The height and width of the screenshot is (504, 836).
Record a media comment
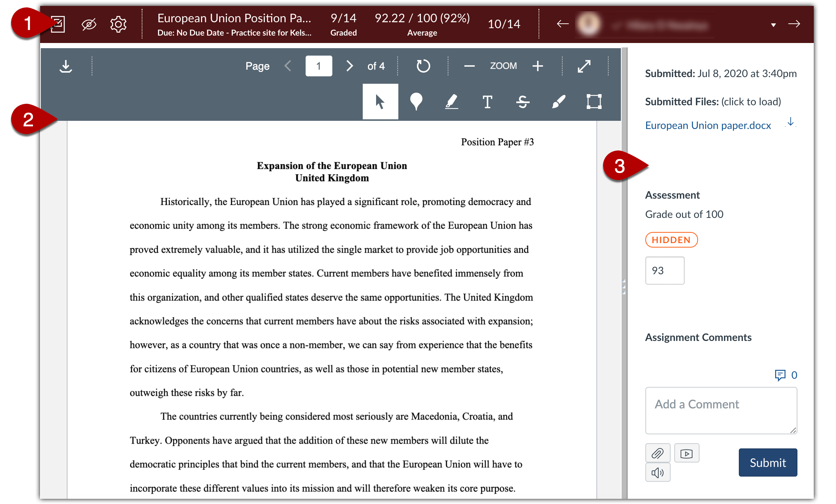tap(686, 453)
